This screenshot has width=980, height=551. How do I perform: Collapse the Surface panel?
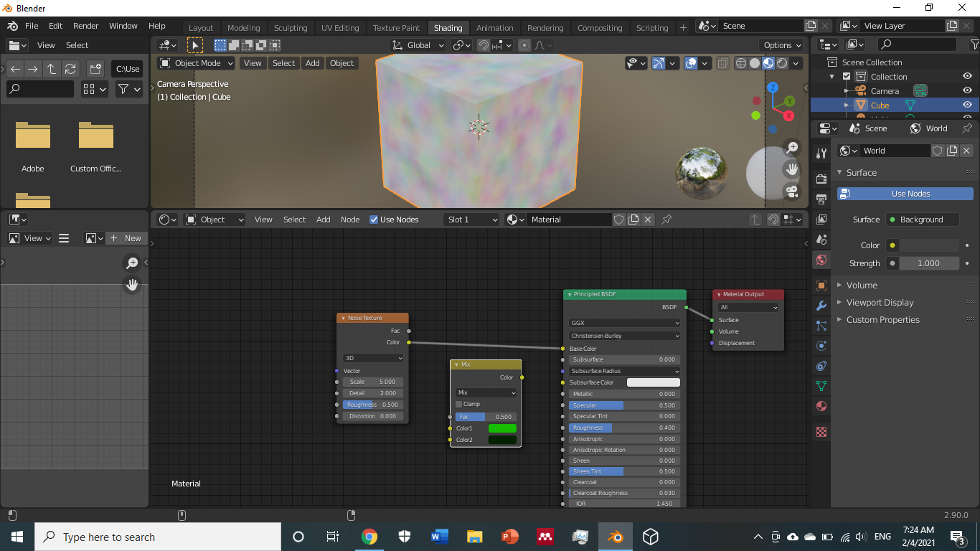tap(860, 173)
